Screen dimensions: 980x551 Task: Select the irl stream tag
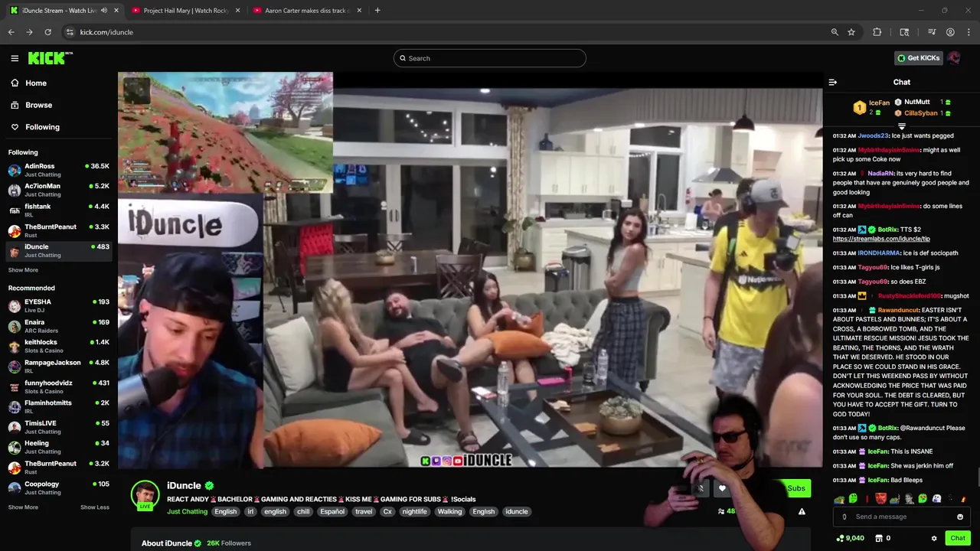250,511
